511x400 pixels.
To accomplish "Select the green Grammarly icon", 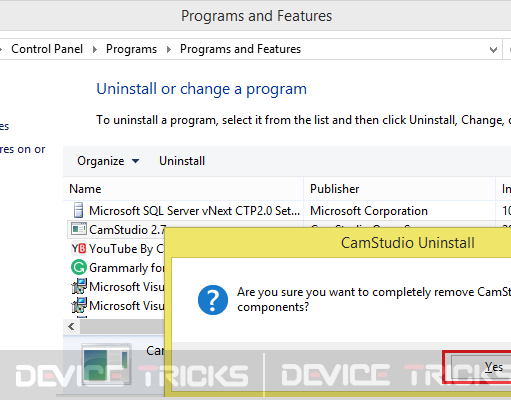I will pyautogui.click(x=79, y=267).
